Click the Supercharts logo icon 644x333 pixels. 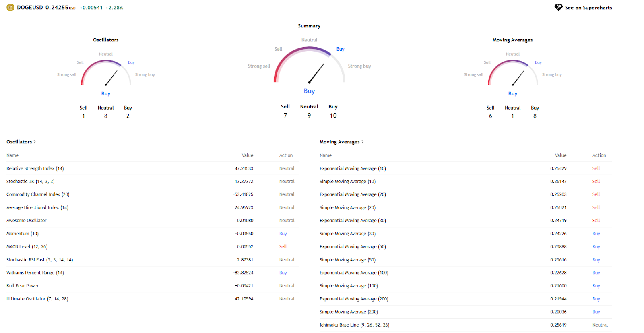[x=558, y=8]
